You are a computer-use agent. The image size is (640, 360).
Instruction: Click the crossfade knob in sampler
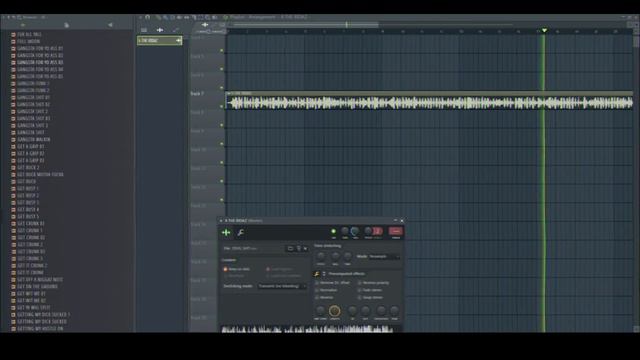(x=381, y=310)
